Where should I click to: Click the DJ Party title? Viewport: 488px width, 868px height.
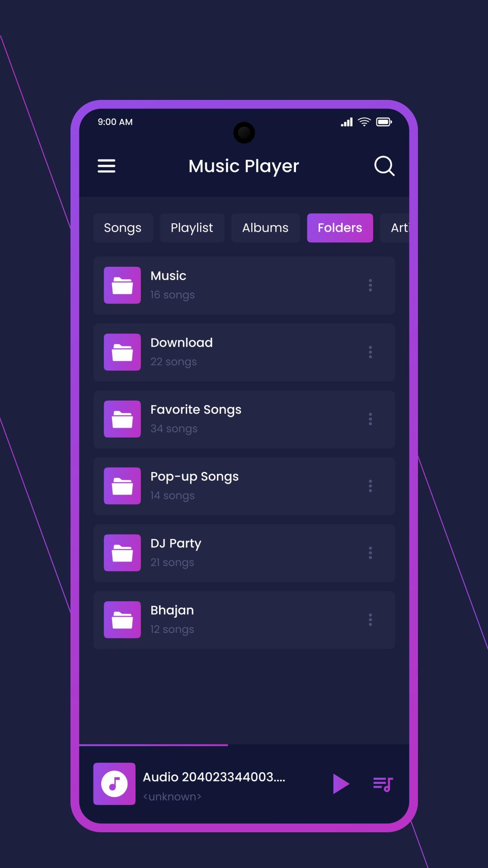pos(176,544)
